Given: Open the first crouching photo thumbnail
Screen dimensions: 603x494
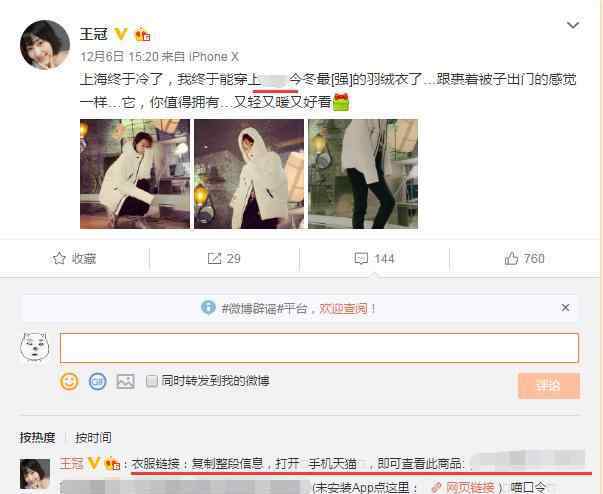Looking at the screenshot, I should coord(135,174).
